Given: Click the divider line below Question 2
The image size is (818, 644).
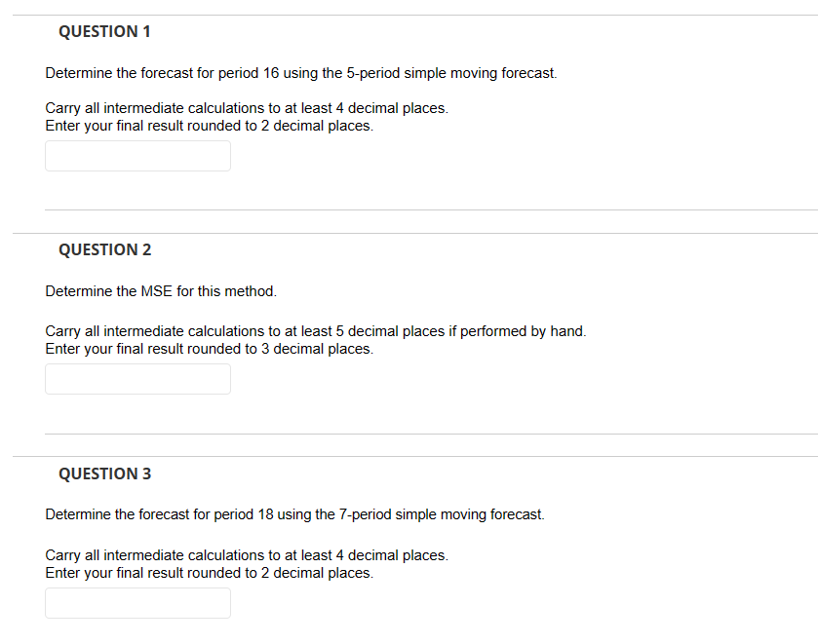Looking at the screenshot, I should [x=429, y=433].
